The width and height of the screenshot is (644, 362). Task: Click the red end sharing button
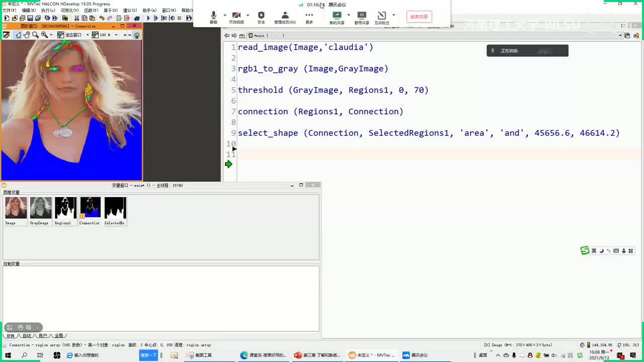click(x=419, y=17)
